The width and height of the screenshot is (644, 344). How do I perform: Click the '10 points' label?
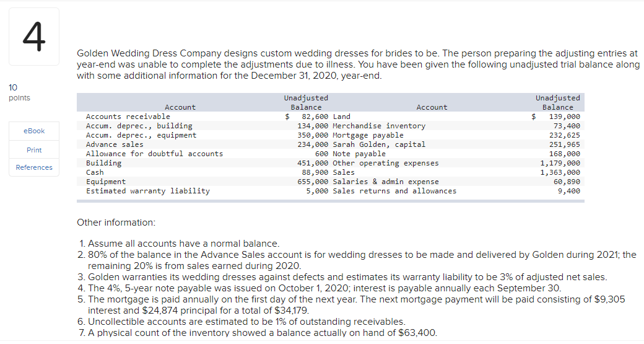tap(19, 92)
